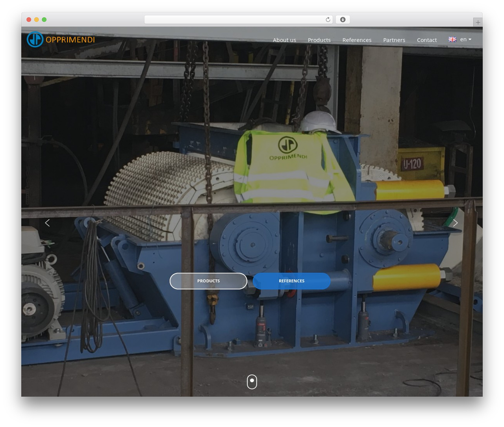Maximize the window using green button
The width and height of the screenshot is (504, 427).
click(44, 20)
